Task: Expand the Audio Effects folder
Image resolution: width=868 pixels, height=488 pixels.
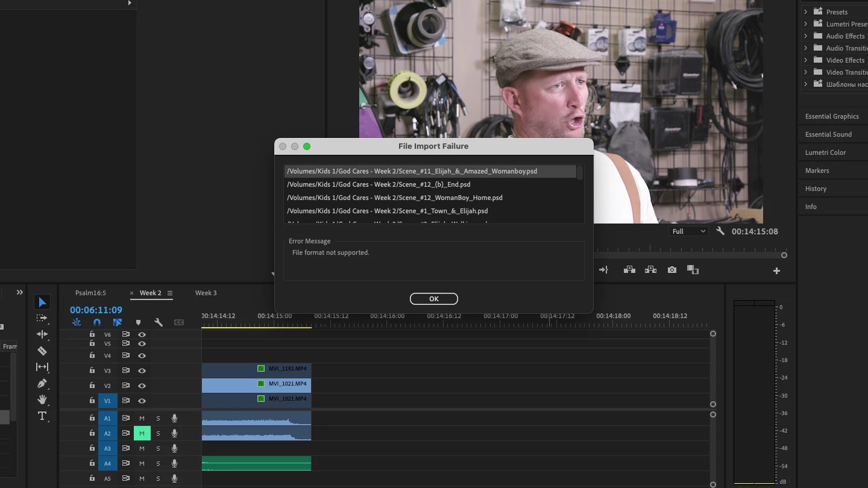Action: [806, 36]
